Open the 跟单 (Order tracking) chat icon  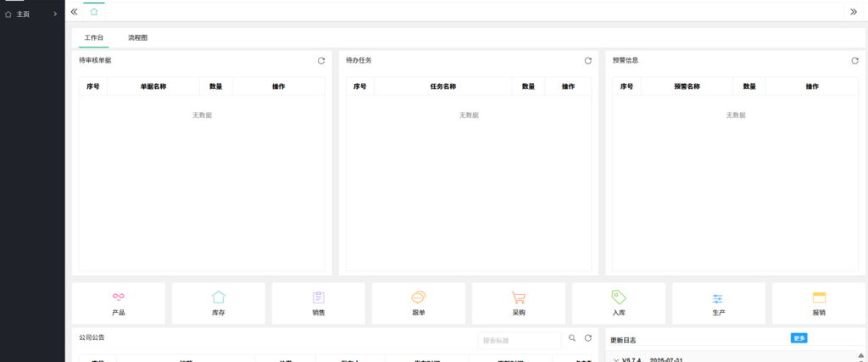419,298
